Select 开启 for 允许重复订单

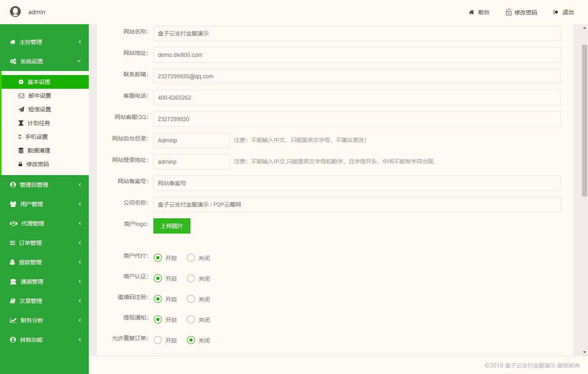point(158,340)
